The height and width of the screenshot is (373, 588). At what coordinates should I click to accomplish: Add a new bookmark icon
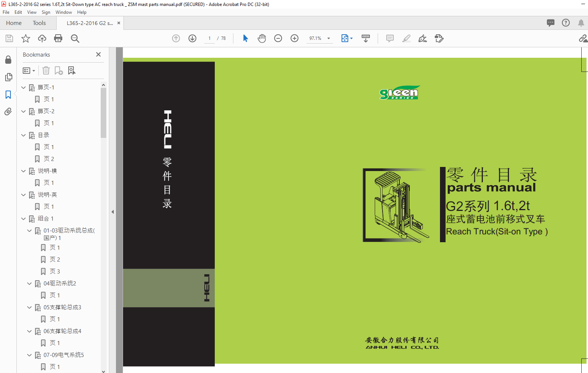(59, 70)
